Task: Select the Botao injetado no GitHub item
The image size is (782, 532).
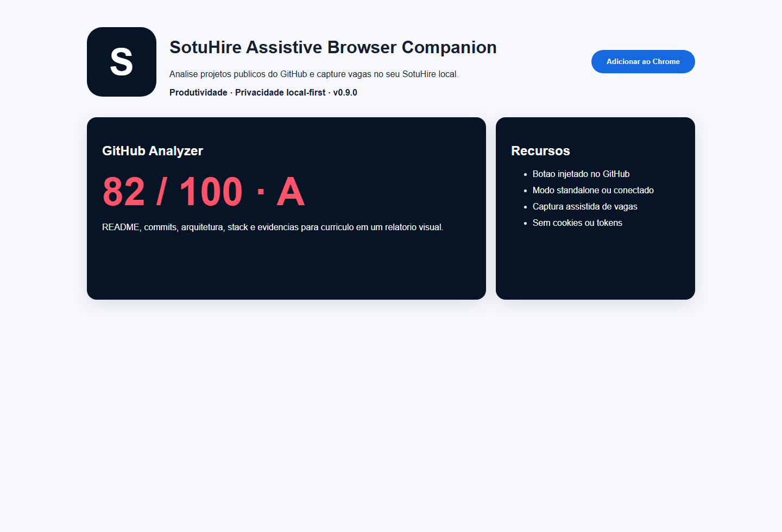Action: 581,174
